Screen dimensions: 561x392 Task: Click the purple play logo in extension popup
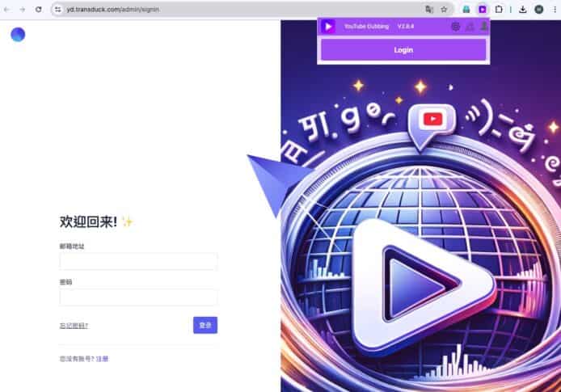pyautogui.click(x=328, y=27)
